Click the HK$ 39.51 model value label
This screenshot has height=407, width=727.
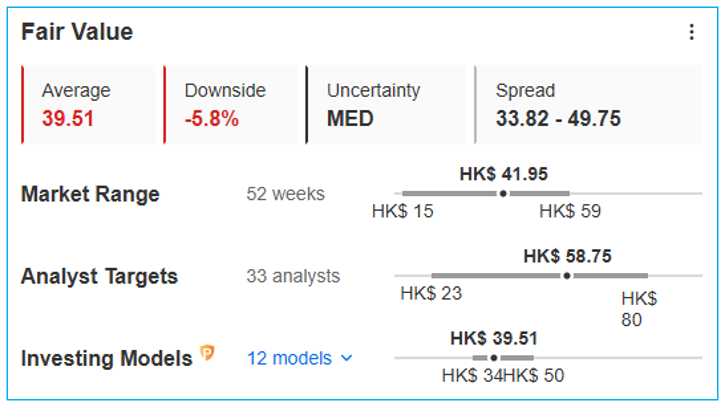[x=494, y=338]
